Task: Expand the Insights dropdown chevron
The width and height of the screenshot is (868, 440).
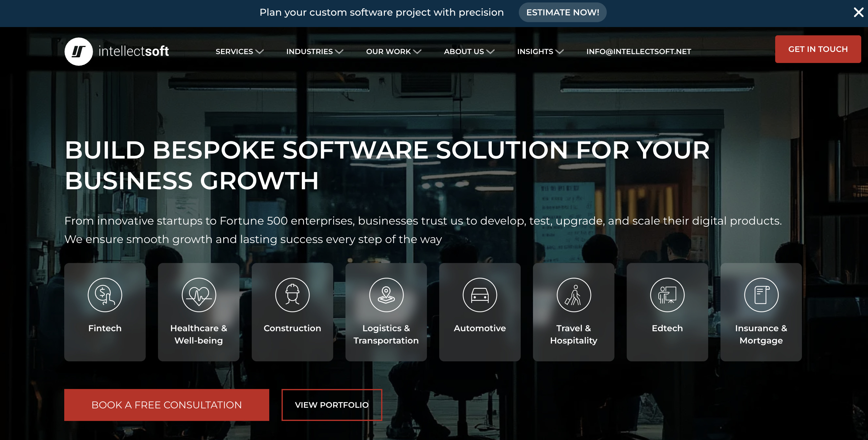Action: tap(560, 52)
